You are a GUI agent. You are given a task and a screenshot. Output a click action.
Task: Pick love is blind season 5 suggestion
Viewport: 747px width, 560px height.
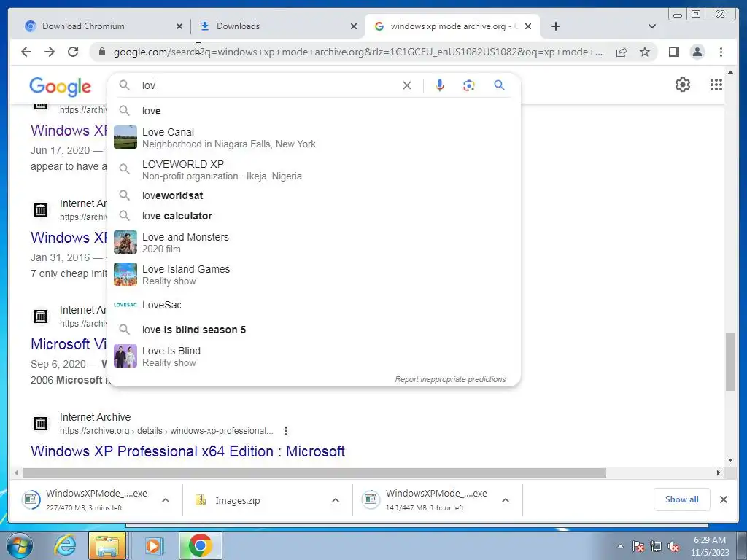click(x=314, y=330)
